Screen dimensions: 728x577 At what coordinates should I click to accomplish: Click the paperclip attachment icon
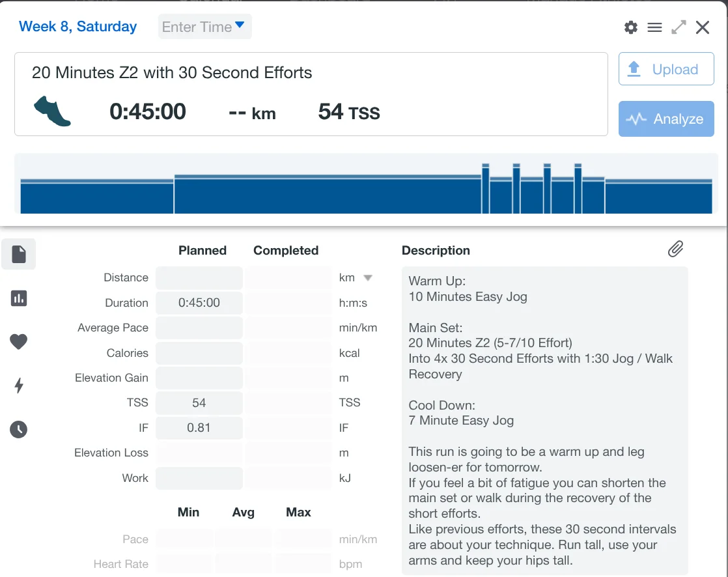675,249
